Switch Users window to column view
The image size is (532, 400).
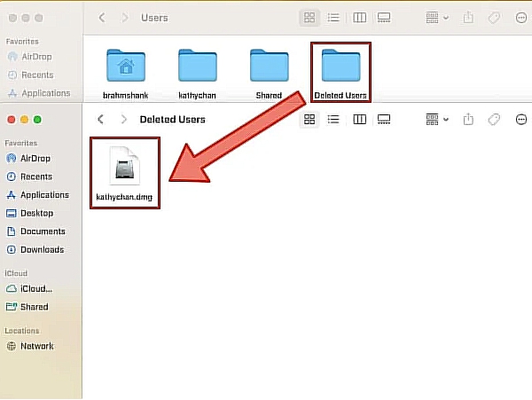pyautogui.click(x=359, y=18)
